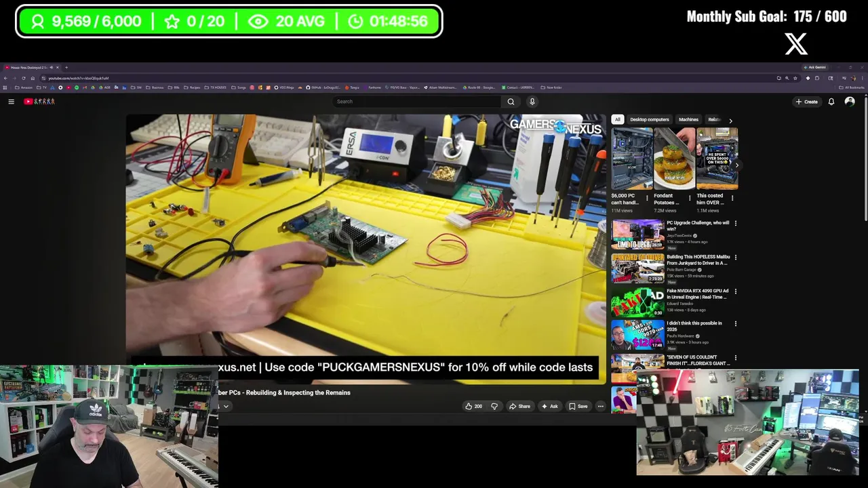
Task: Open the $6,000 PC Short thumbnail
Action: pos(631,158)
